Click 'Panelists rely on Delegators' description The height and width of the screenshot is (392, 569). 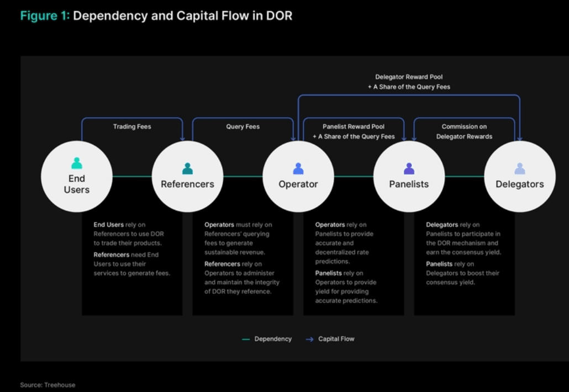[x=463, y=273]
